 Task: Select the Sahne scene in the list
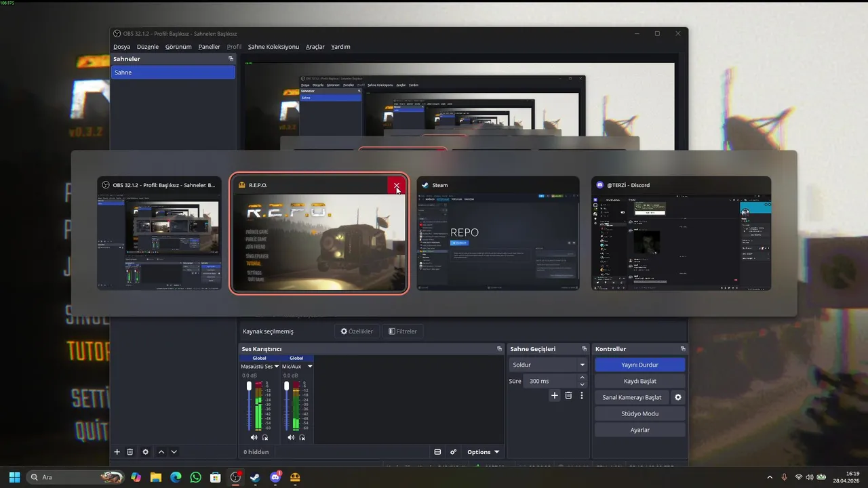(x=173, y=73)
